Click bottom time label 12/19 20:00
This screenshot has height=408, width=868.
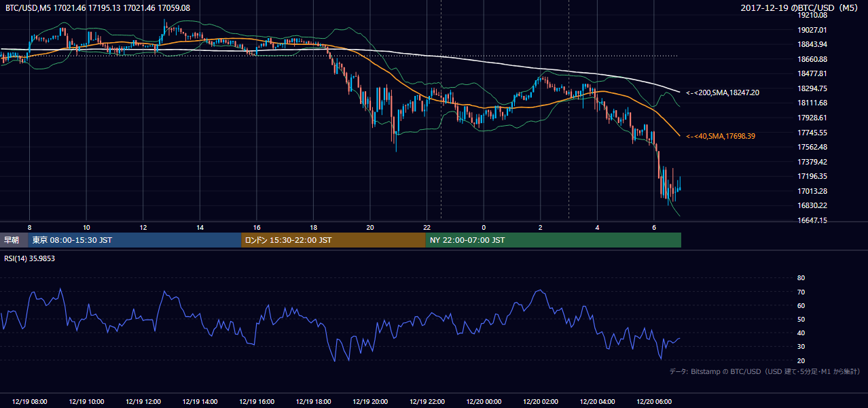370,402
